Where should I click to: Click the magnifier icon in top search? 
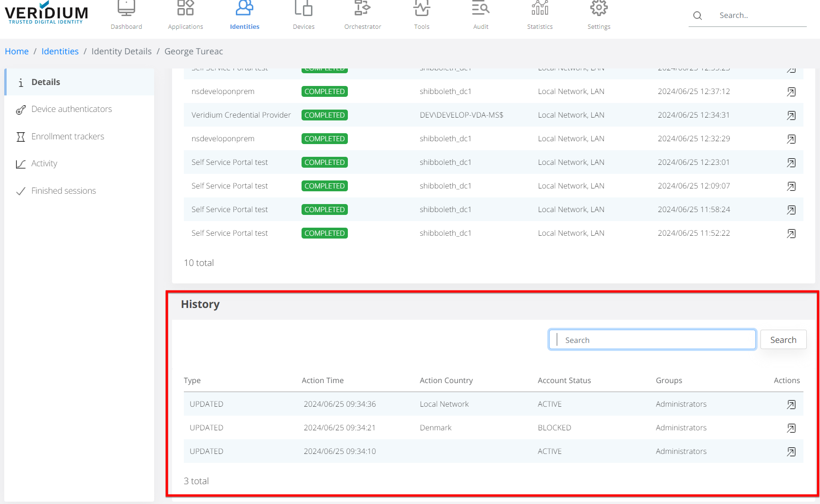[x=698, y=16]
